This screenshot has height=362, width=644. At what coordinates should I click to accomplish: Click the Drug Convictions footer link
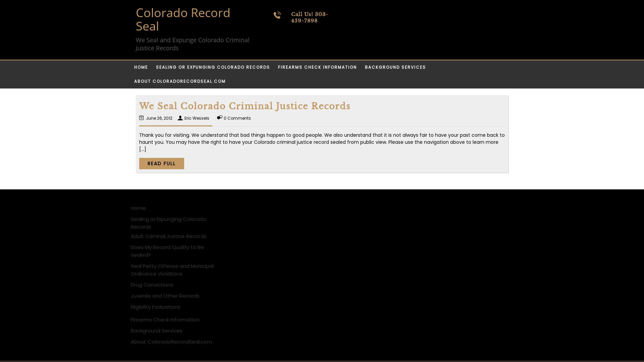coord(152,285)
